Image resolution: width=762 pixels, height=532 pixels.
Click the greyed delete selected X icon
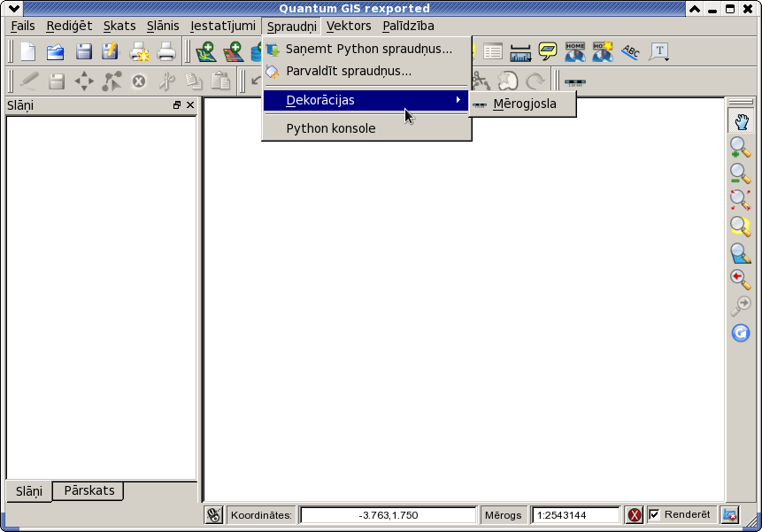tap(139, 81)
